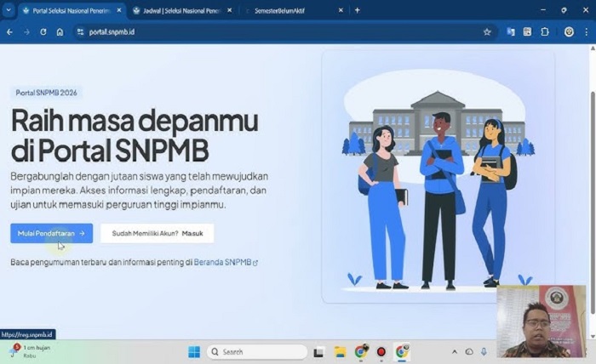Open a new browser tab
596x364 pixels.
358,10
